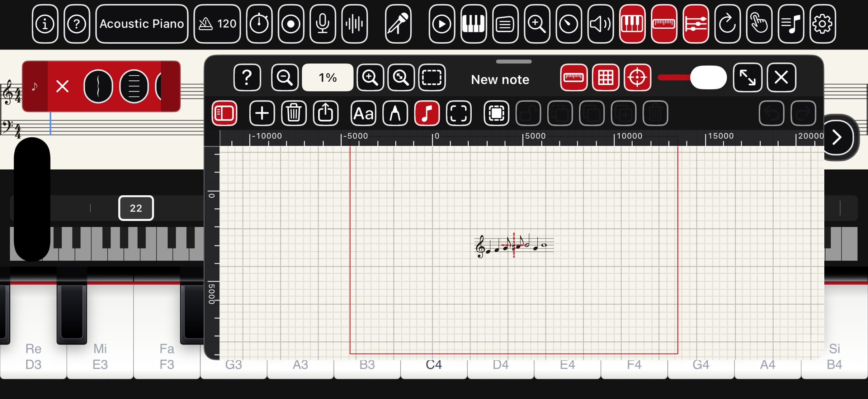Toggle the sidebar panel button
The height and width of the screenshot is (399, 868).
(225, 113)
